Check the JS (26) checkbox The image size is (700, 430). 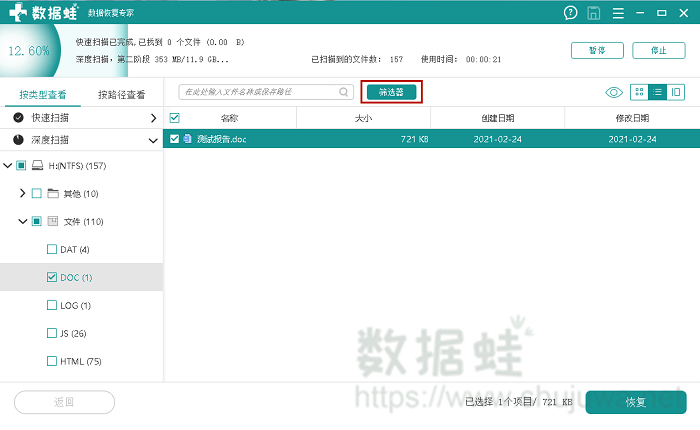tap(52, 333)
